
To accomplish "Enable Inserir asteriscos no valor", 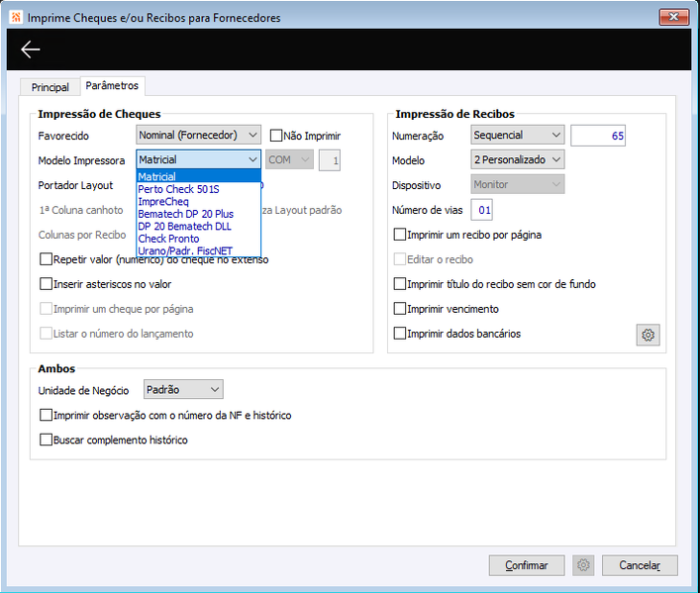I will coord(46,284).
